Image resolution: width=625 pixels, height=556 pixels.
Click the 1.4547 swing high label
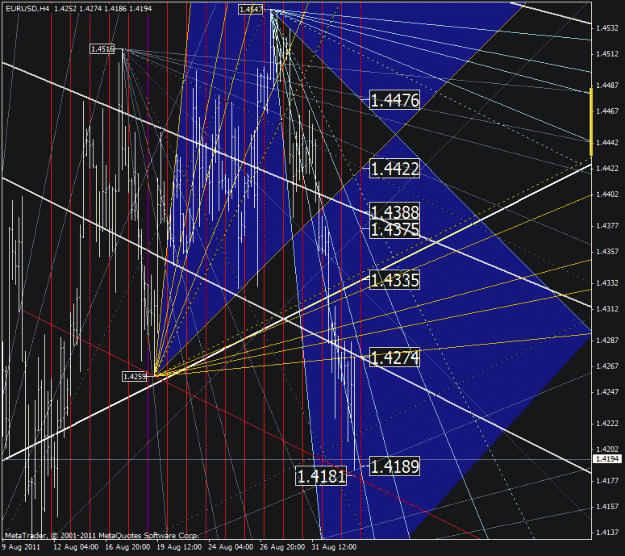coord(251,9)
